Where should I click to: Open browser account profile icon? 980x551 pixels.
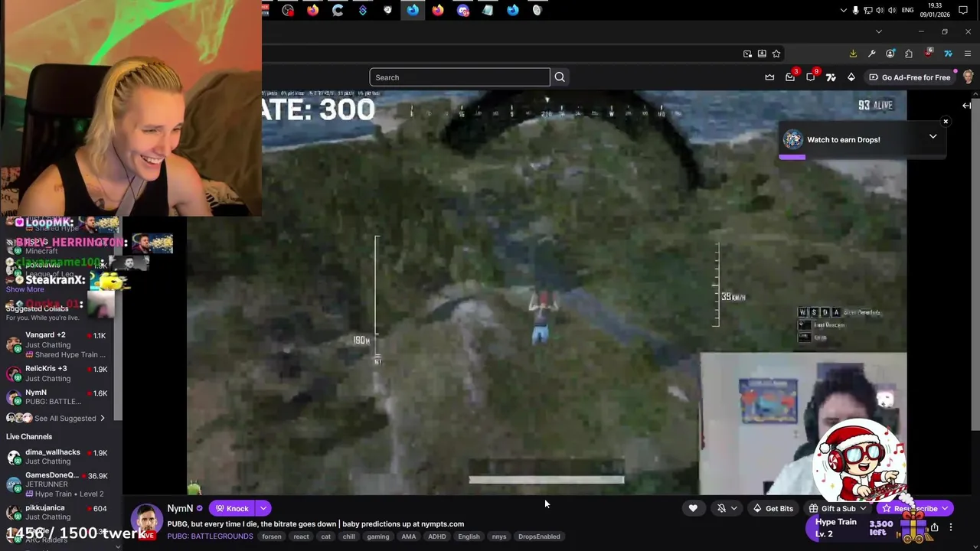[890, 54]
